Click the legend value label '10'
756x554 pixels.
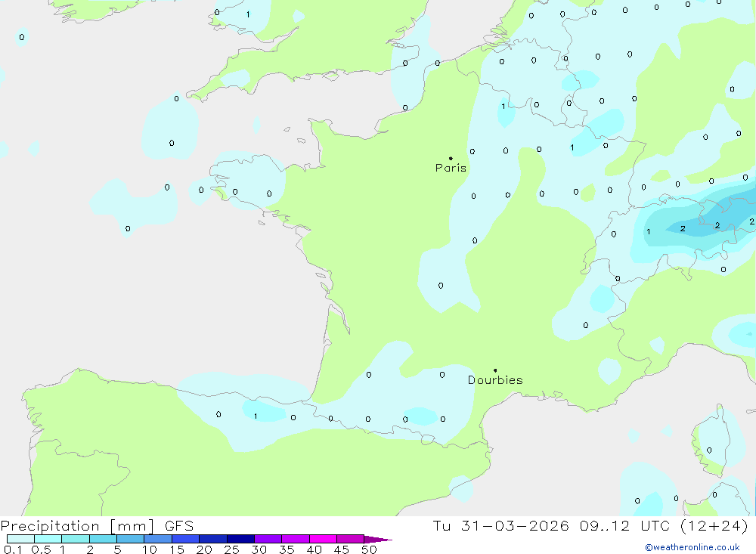150,549
